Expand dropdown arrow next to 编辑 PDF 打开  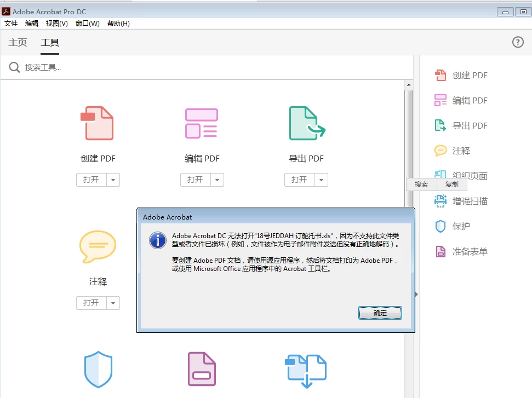[x=217, y=180]
